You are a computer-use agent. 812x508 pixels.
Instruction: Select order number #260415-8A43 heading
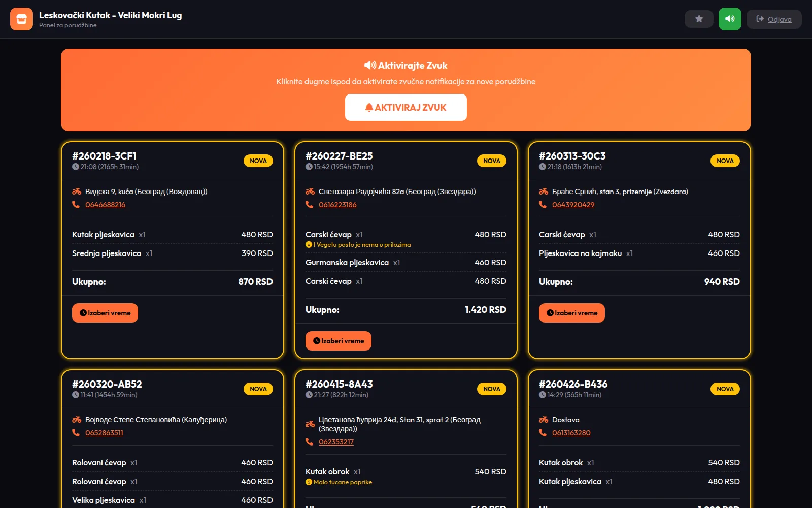339,384
